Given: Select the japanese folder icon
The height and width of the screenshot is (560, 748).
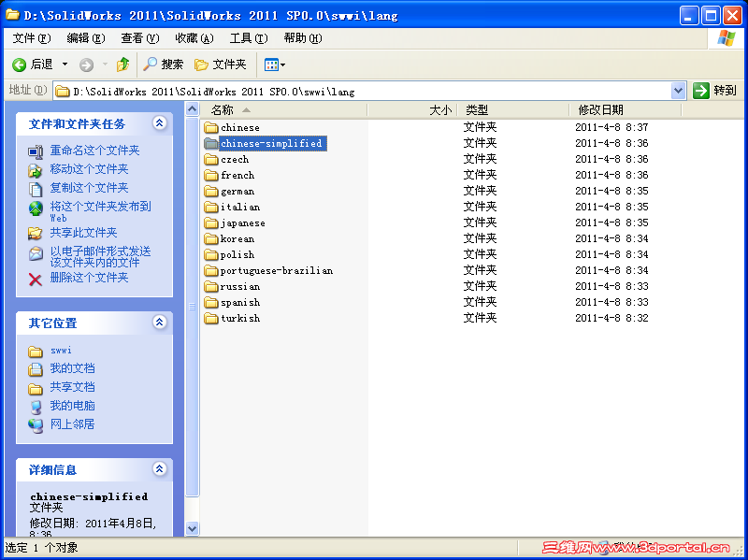Looking at the screenshot, I should (211, 223).
